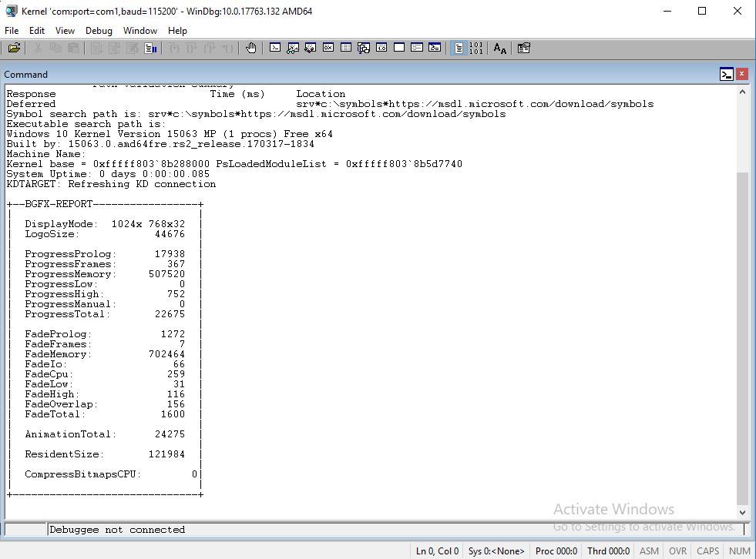Image resolution: width=756 pixels, height=559 pixels.
Task: Open the Watch window icon
Action: [x=293, y=48]
